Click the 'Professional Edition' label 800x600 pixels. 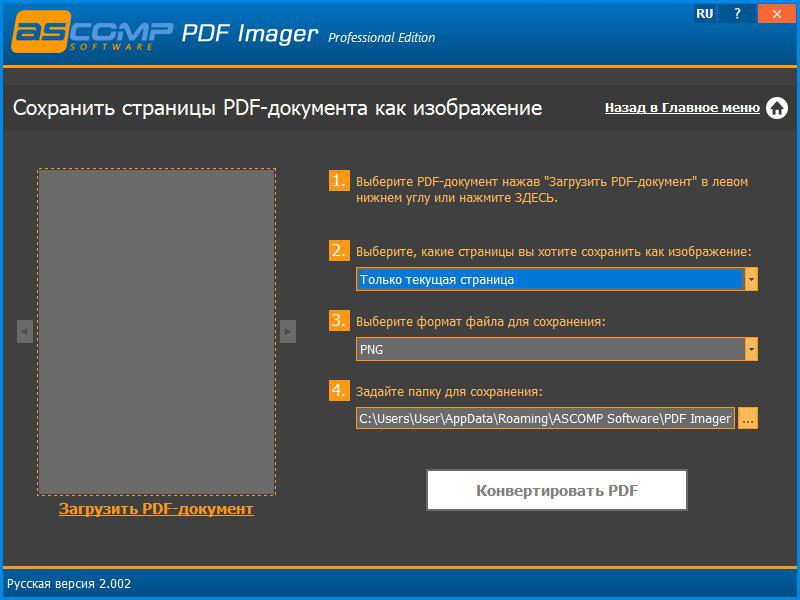382,38
